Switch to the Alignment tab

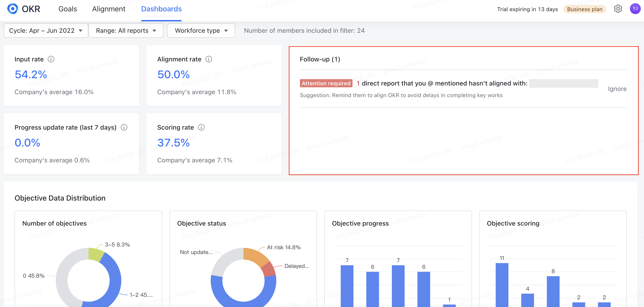click(109, 9)
